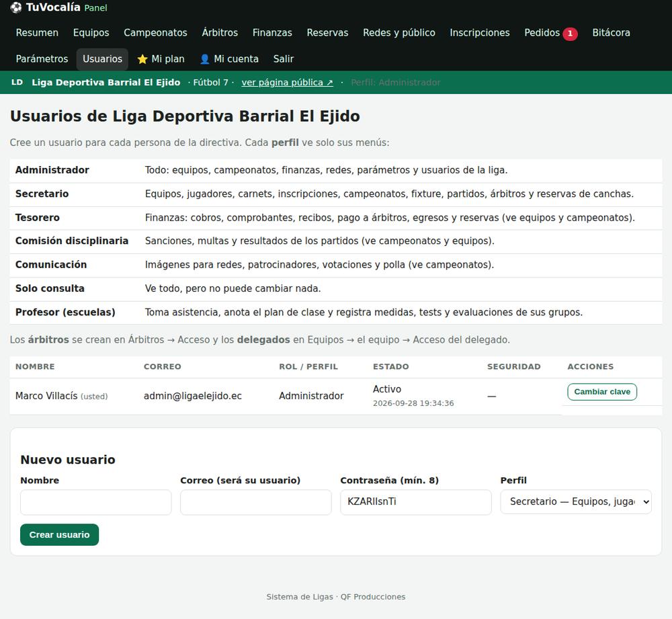Click the Secretario profile row label

[x=42, y=194]
